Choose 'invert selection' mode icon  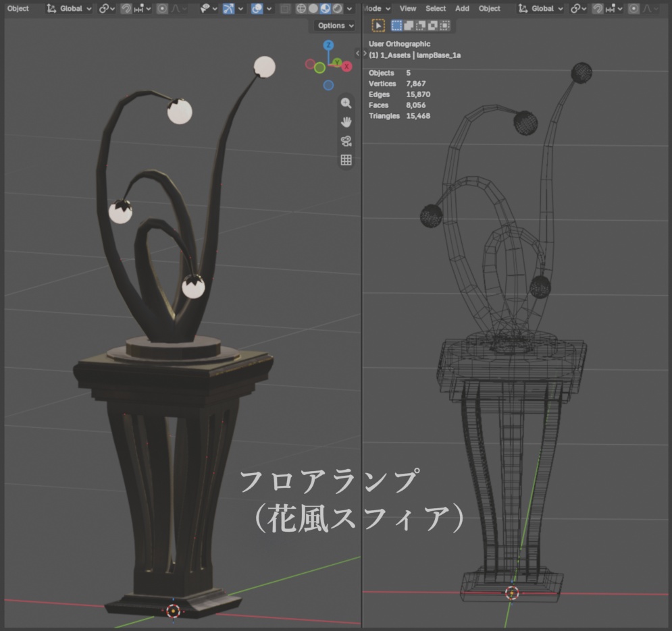[433, 26]
